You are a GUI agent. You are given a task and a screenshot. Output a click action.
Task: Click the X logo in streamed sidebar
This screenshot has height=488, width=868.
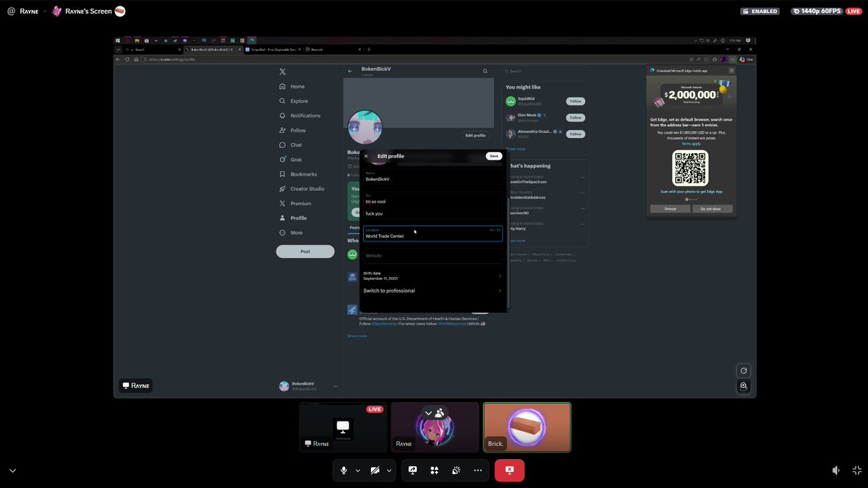tap(283, 72)
